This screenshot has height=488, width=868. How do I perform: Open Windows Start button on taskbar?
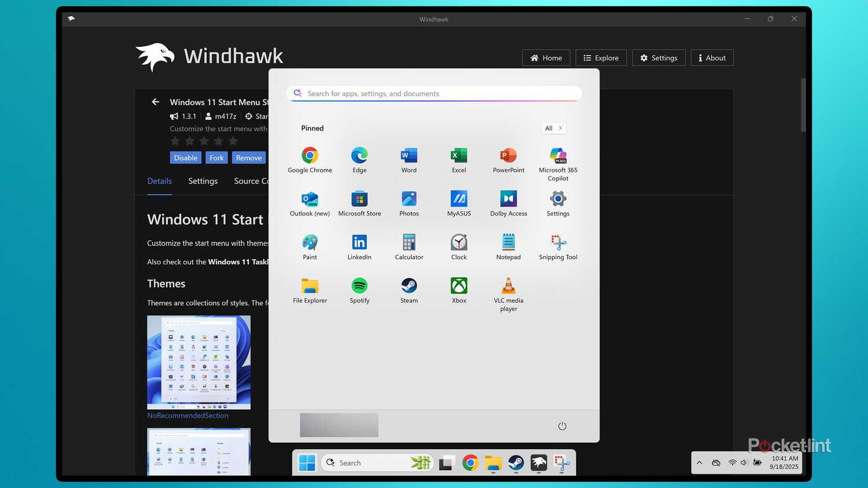pyautogui.click(x=307, y=463)
